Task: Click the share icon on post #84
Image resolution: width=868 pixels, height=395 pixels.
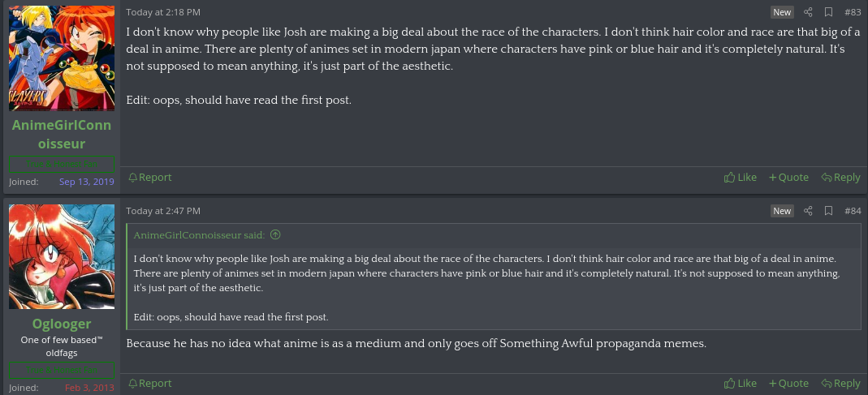Action: point(808,211)
